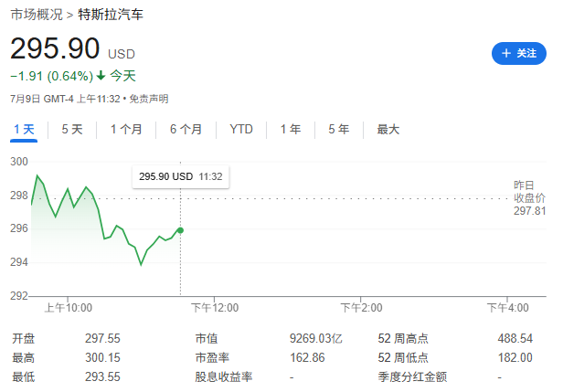This screenshot has height=392, width=563.
Task: Click the green price point marker on chart
Action: [x=180, y=230]
